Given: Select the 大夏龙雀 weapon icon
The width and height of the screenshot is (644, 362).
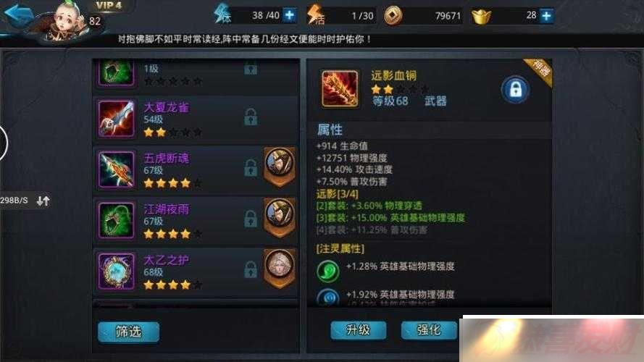Looking at the screenshot, I should 116,119.
